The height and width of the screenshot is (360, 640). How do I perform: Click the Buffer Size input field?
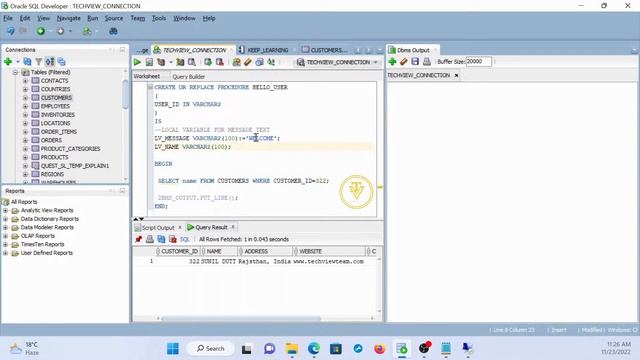478,62
